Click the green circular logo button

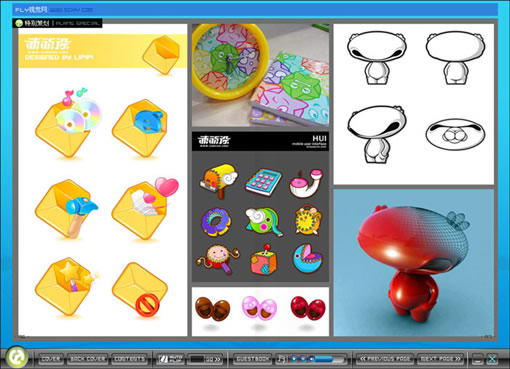click(16, 357)
